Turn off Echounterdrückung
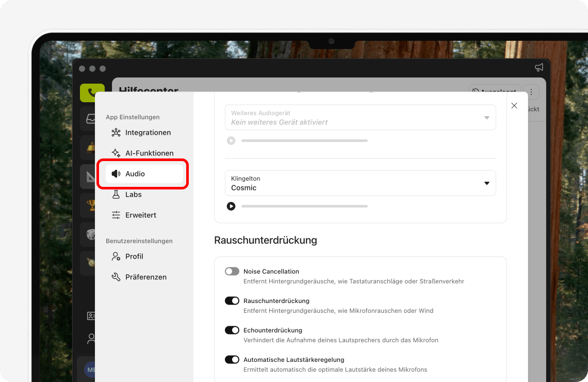The image size is (588, 382). 232,330
